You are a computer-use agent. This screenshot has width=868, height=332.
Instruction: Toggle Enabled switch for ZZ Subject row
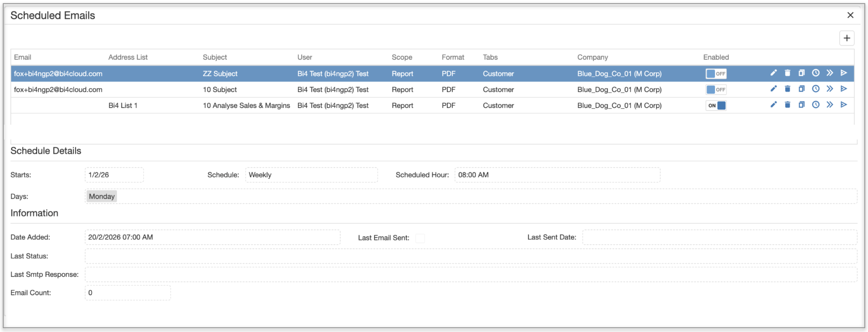[x=716, y=73]
